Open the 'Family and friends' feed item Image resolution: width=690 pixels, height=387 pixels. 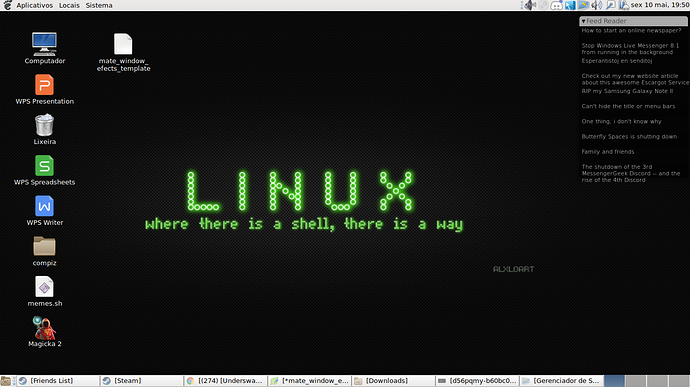[x=608, y=151]
